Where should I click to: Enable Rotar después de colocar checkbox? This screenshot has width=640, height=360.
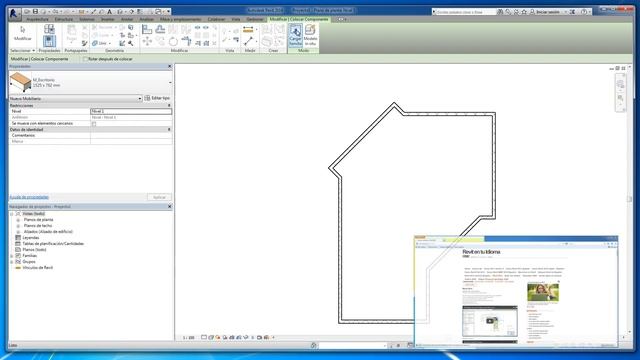85,59
